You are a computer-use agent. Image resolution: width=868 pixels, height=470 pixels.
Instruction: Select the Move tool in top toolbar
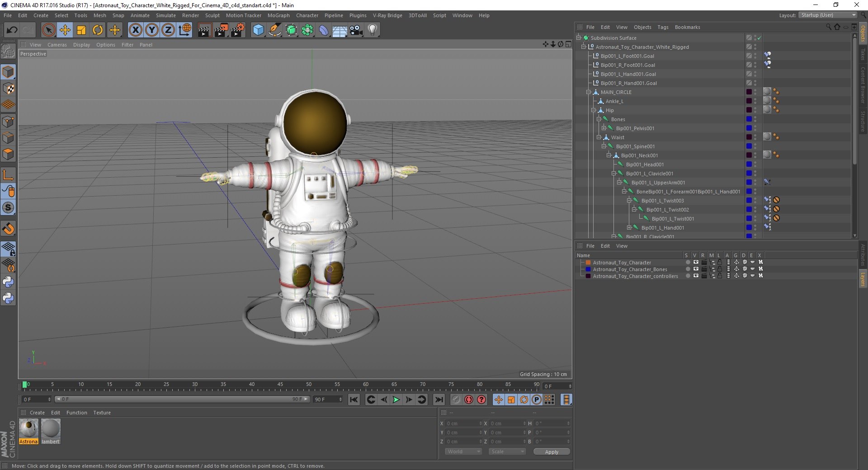point(65,30)
